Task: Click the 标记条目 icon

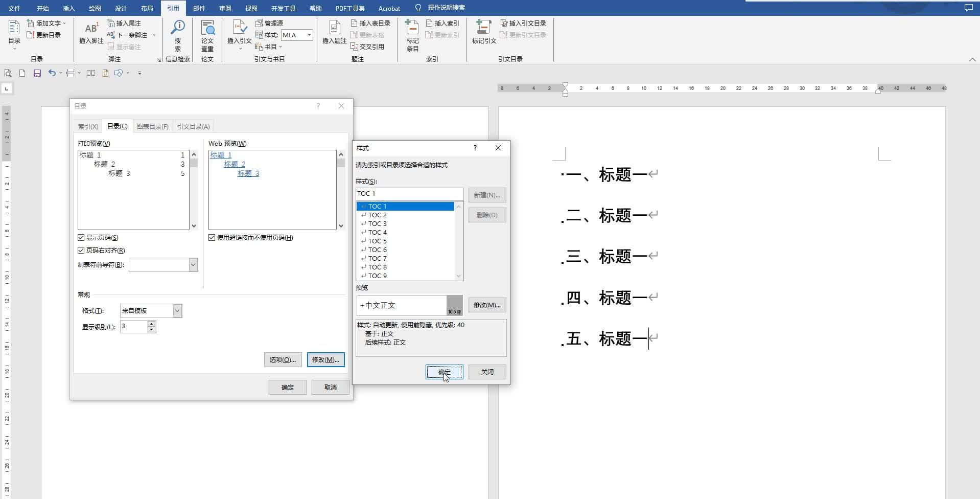Action: point(412,27)
